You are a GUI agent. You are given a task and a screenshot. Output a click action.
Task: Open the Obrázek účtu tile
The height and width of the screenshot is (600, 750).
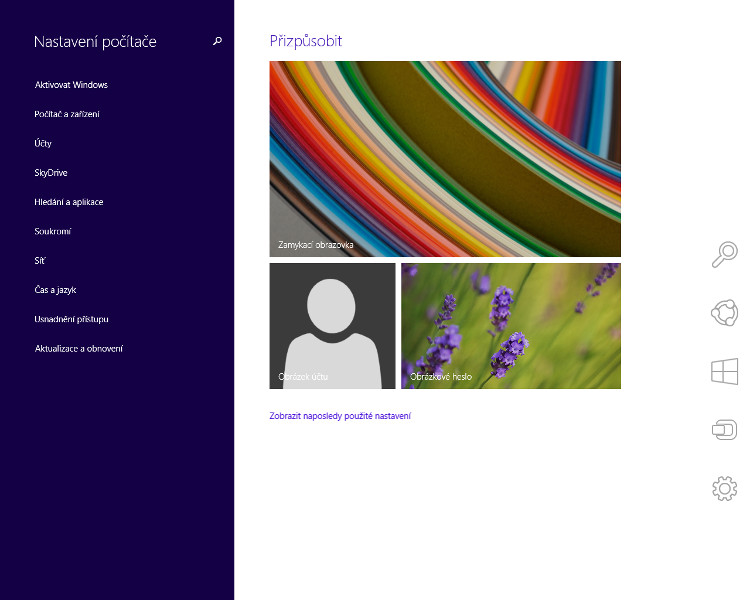click(x=332, y=326)
